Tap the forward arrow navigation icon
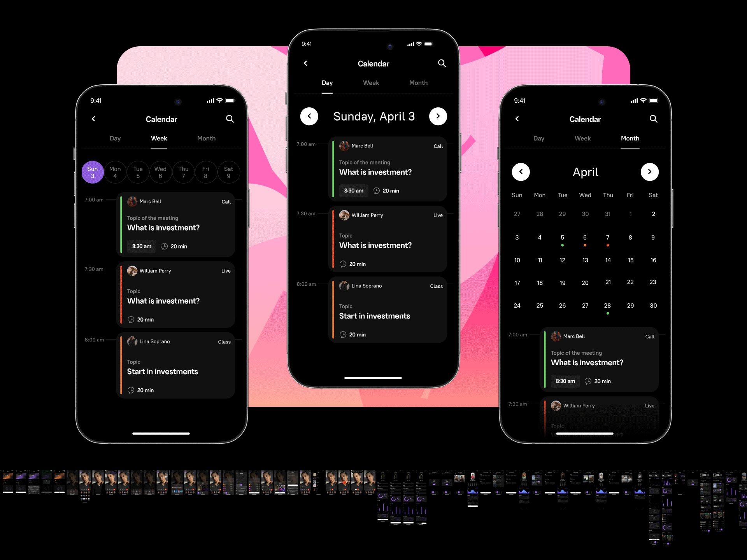Viewport: 747px width, 560px height. pos(438,116)
